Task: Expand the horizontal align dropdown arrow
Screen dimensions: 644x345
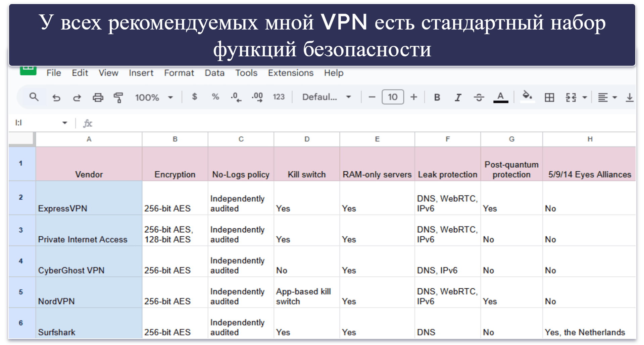Action: [615, 98]
